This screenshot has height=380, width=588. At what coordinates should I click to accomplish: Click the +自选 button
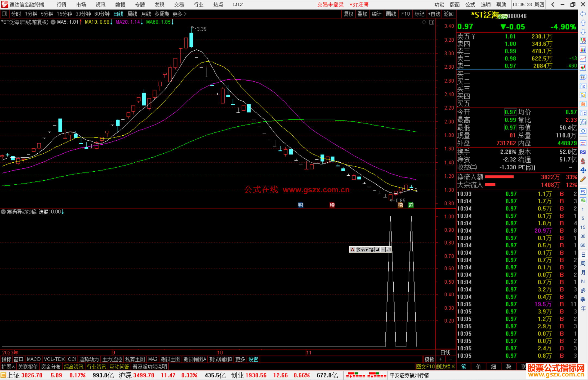pyautogui.click(x=434, y=14)
